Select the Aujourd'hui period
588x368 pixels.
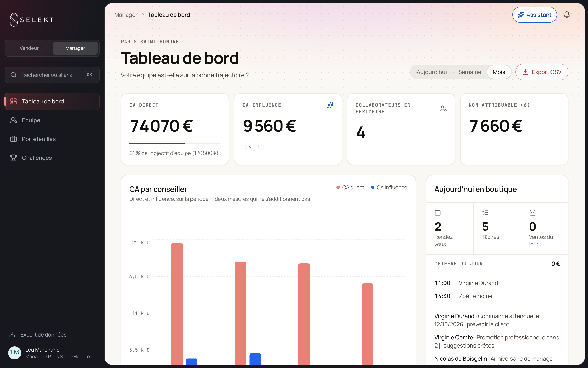(x=432, y=72)
